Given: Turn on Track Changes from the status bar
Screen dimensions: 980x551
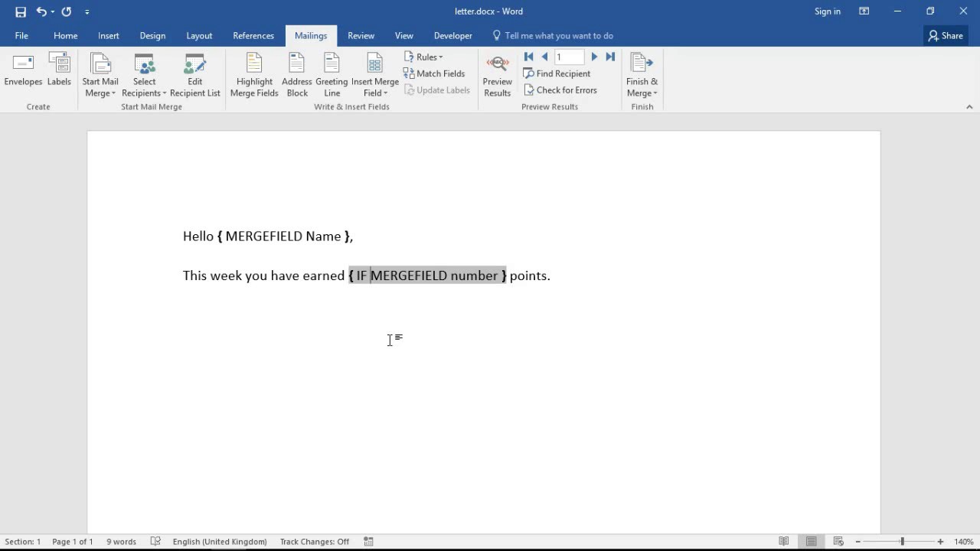Looking at the screenshot, I should [315, 541].
